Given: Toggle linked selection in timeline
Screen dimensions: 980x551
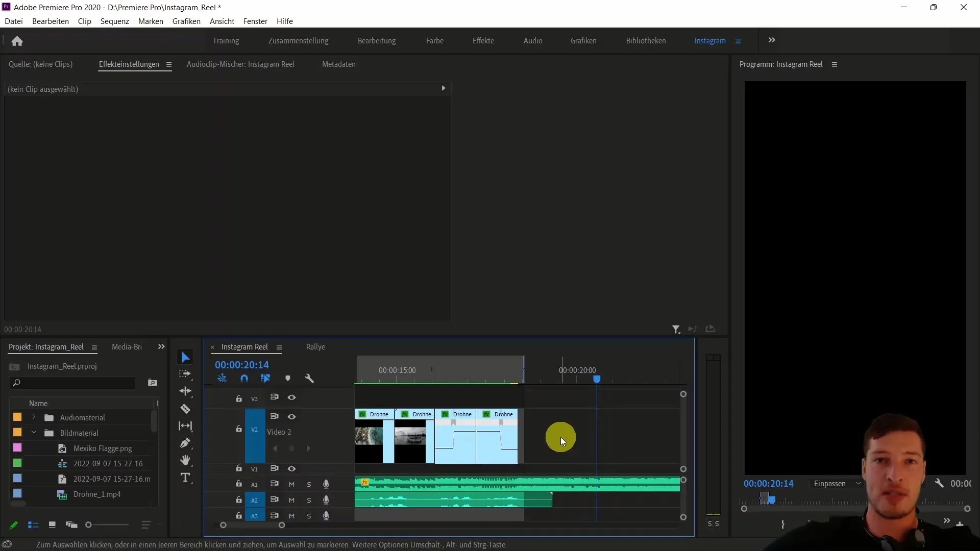Looking at the screenshot, I should (x=265, y=379).
